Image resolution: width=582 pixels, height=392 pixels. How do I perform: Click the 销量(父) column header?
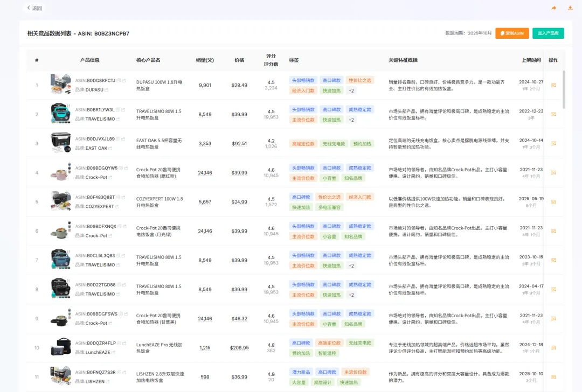[205, 60]
